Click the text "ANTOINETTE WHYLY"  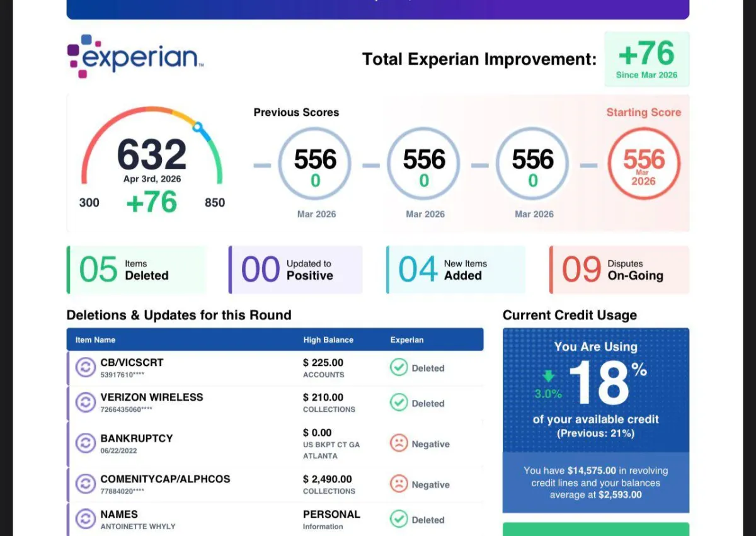click(x=138, y=527)
